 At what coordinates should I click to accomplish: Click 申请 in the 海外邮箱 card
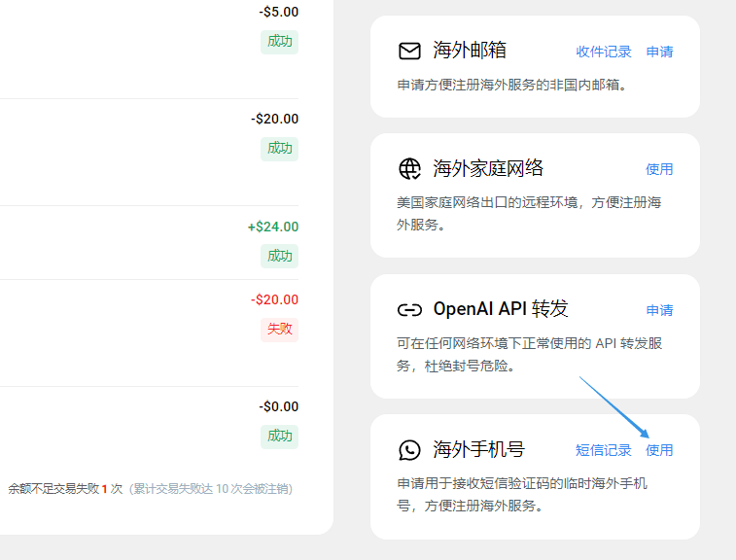659,52
